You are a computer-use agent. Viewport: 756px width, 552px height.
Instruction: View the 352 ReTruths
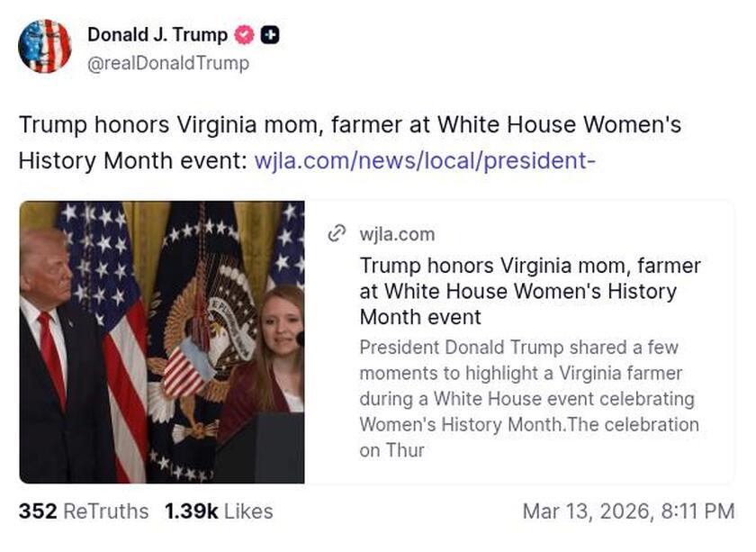coord(37,511)
